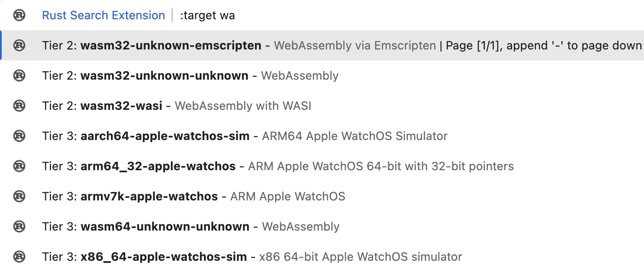
Task: Click the Rust Search Extension keyword label
Action: (103, 16)
